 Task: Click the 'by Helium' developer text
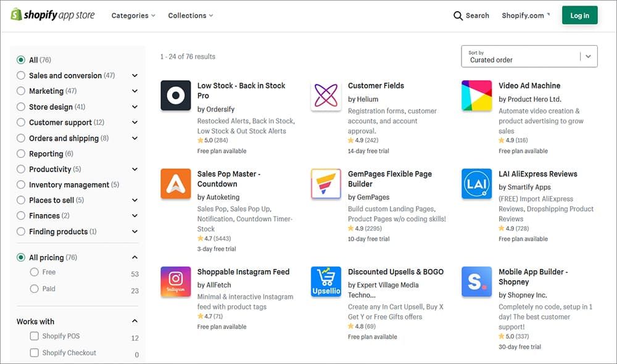pyautogui.click(x=363, y=99)
